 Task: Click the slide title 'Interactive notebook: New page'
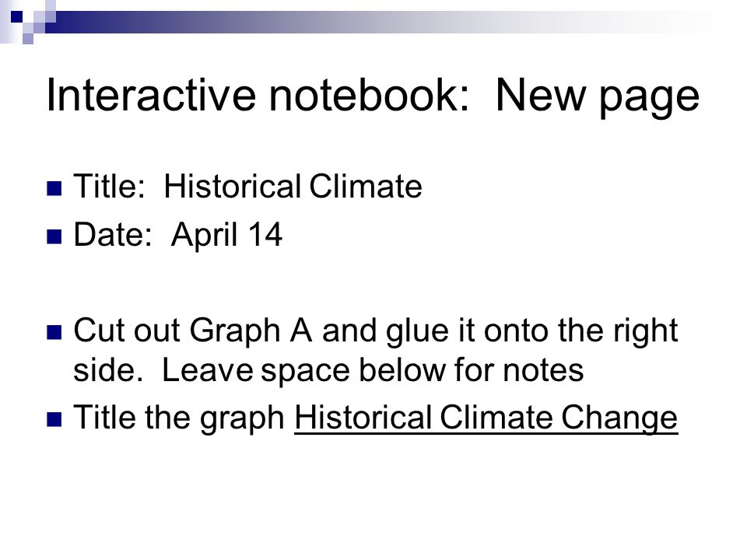click(x=373, y=96)
